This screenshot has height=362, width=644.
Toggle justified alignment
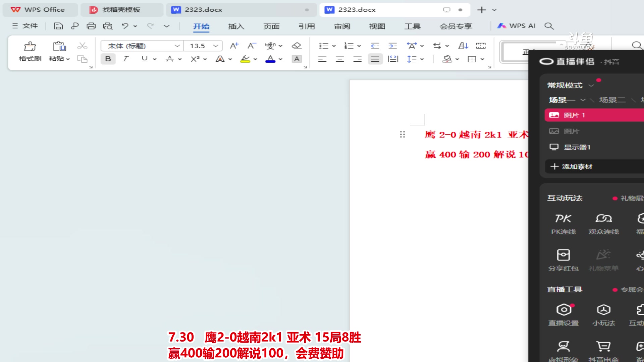point(375,59)
